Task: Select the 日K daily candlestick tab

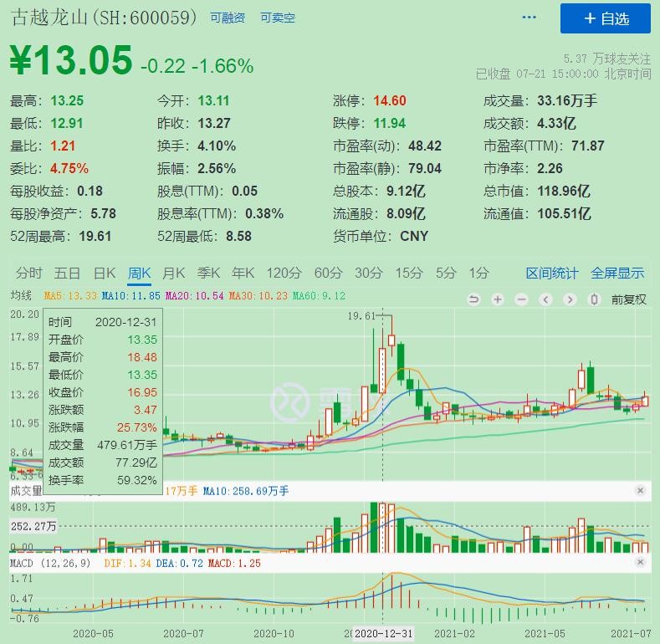Action: point(105,273)
